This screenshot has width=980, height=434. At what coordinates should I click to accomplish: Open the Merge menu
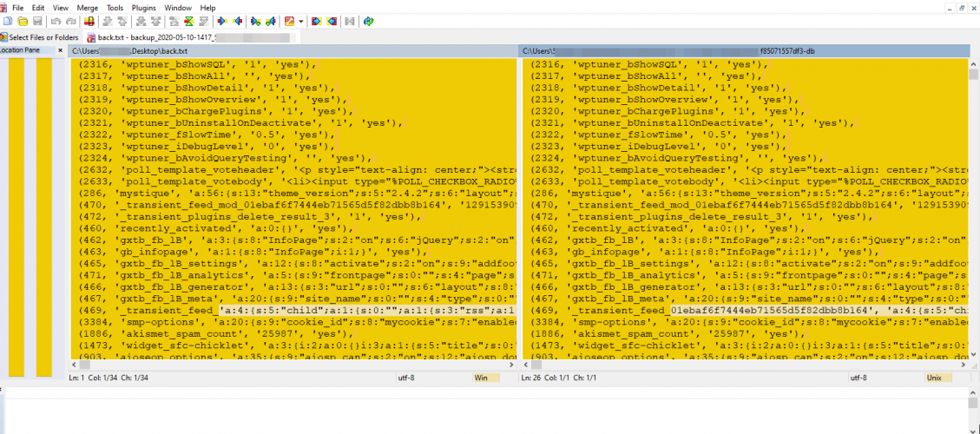[88, 8]
